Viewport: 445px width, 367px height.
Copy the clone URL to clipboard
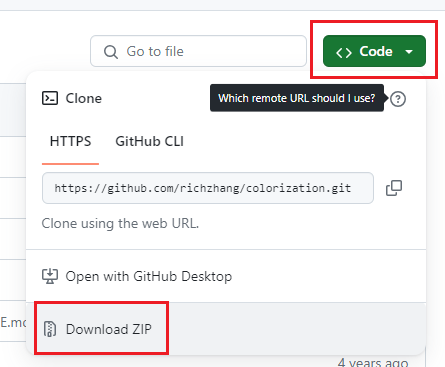tap(394, 188)
